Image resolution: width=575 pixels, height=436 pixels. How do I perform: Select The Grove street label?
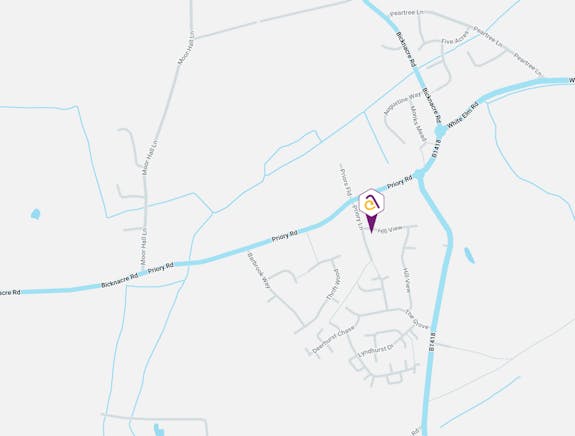(417, 319)
